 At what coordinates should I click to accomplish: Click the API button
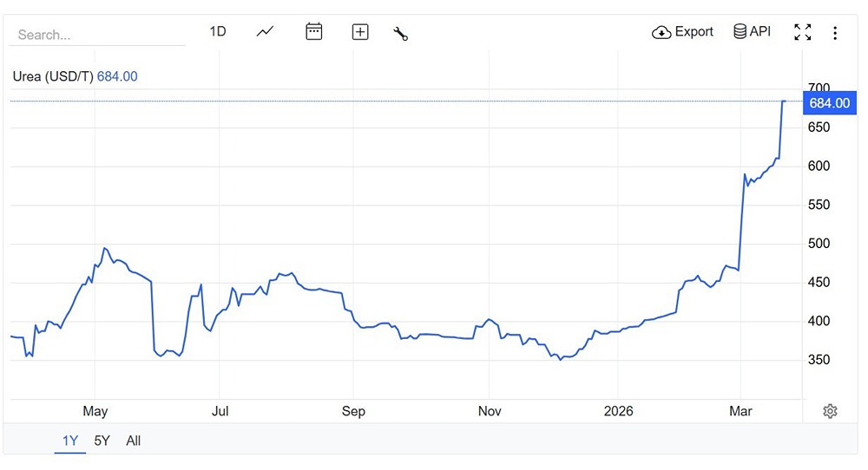(x=752, y=32)
